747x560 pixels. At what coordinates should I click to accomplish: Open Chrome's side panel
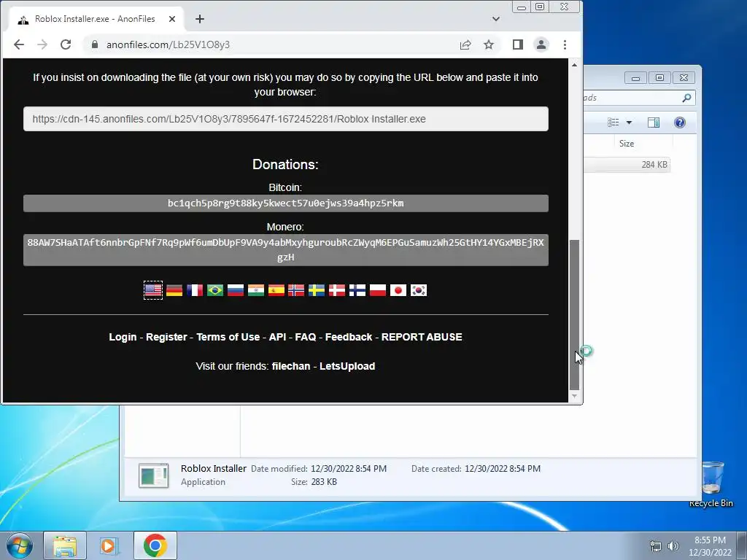[518, 44]
